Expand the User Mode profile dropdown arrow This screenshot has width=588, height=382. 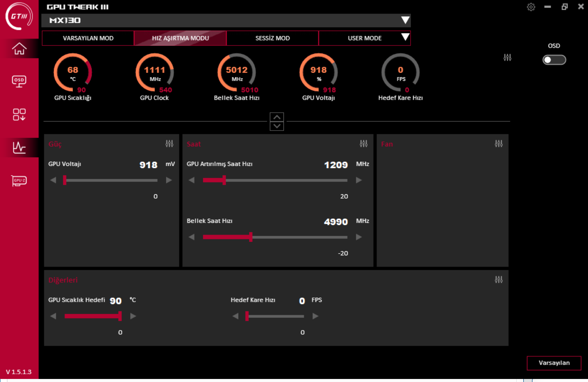click(x=405, y=37)
